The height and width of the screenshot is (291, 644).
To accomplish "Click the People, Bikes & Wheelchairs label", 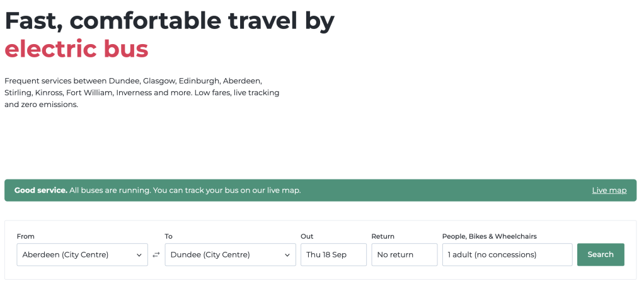I will [x=489, y=236].
